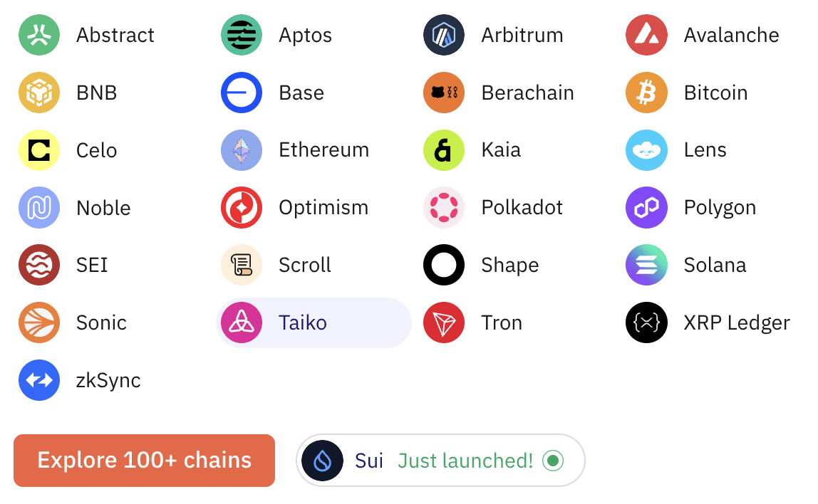The width and height of the screenshot is (818, 504).
Task: Pick the Solana gradient icon
Action: tap(646, 265)
